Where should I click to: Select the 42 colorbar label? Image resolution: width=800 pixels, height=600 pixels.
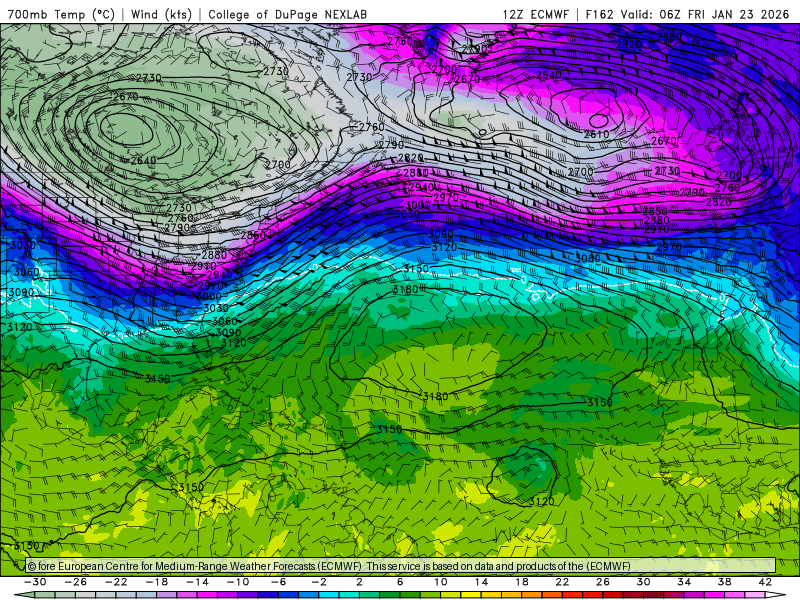765,582
